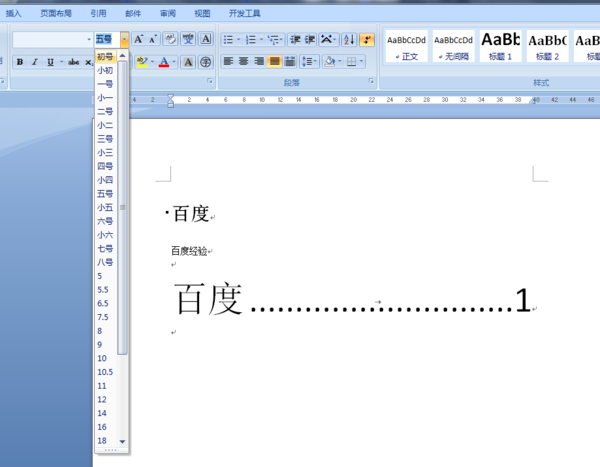Click the Distributed alignment icon
Image resolution: width=600 pixels, height=467 pixels.
tap(290, 61)
